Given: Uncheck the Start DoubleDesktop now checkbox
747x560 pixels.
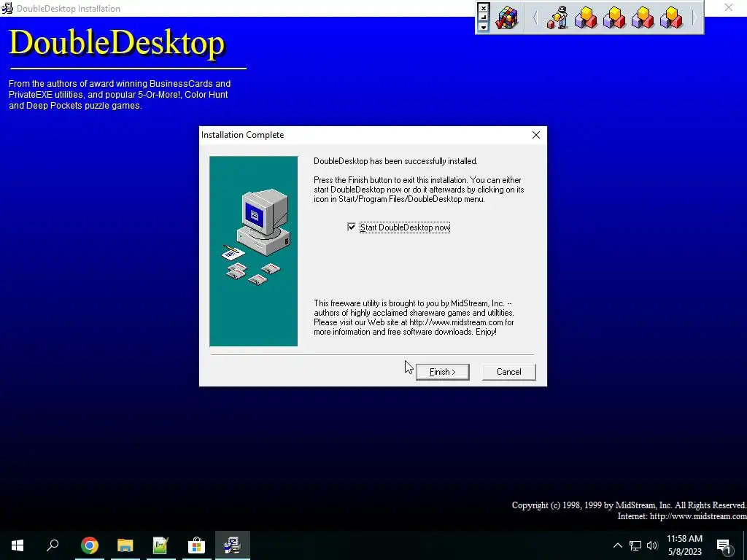Looking at the screenshot, I should click(352, 227).
